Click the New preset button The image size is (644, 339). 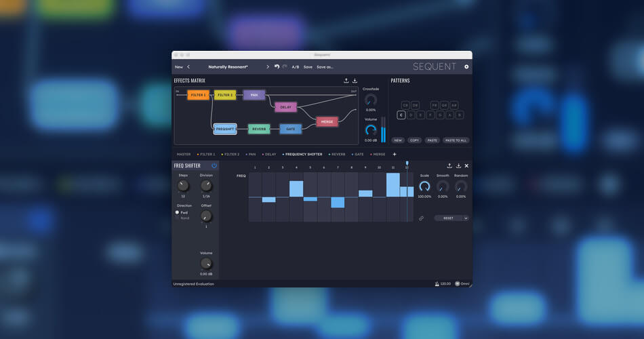[179, 67]
